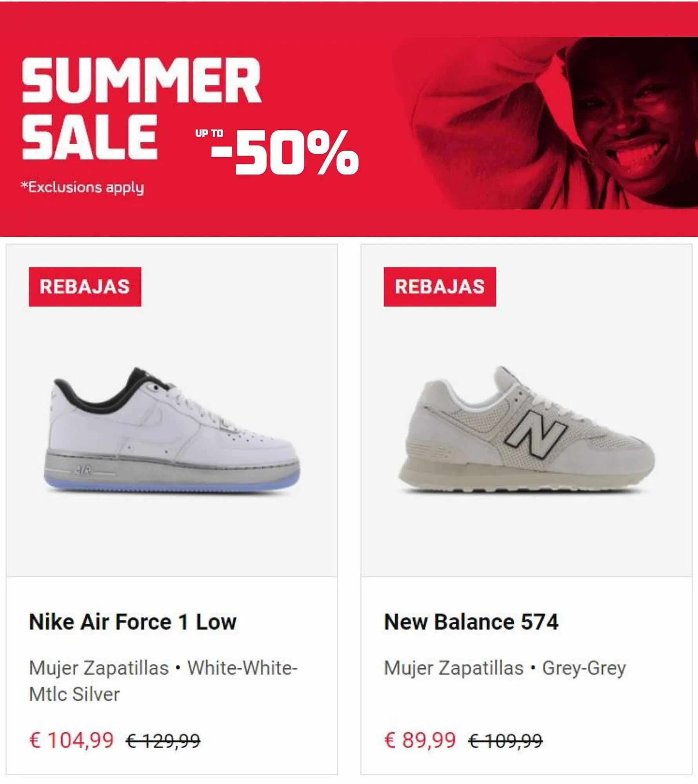This screenshot has height=784, width=698.
Task: Click the crossed-out € 129,99 price
Action: 163,741
